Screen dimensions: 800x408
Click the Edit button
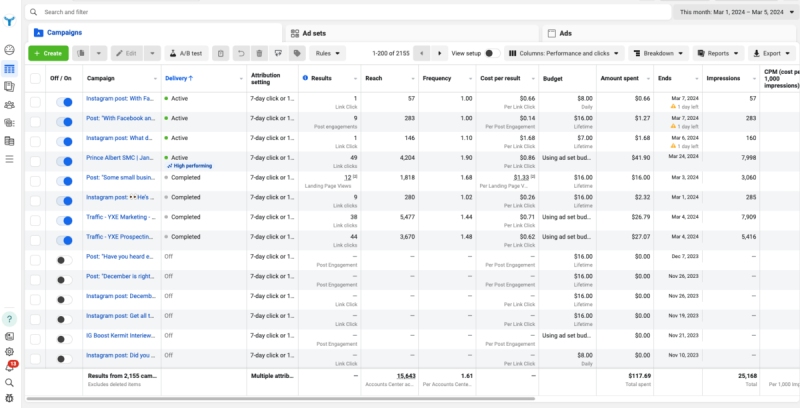127,53
